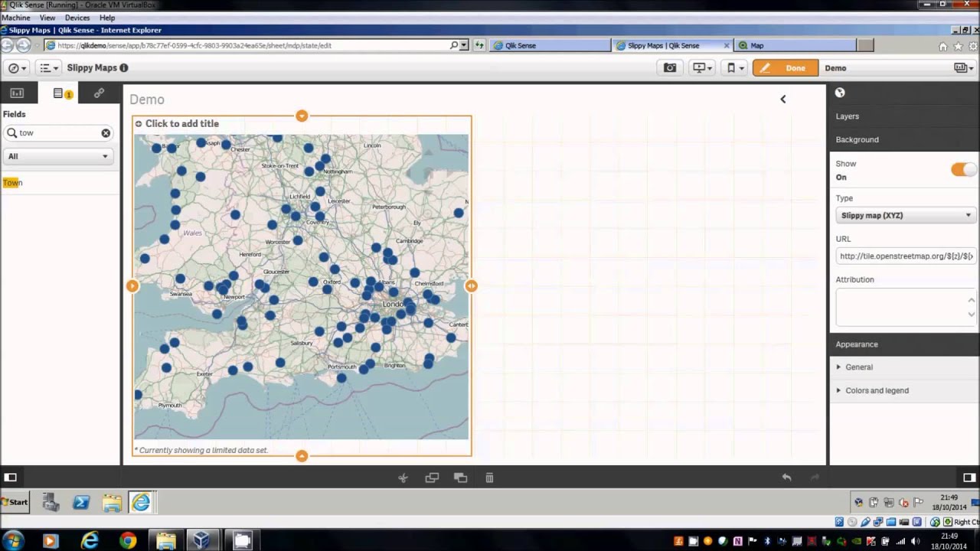Click the tile URL input field
980x551 pixels.
click(906, 256)
